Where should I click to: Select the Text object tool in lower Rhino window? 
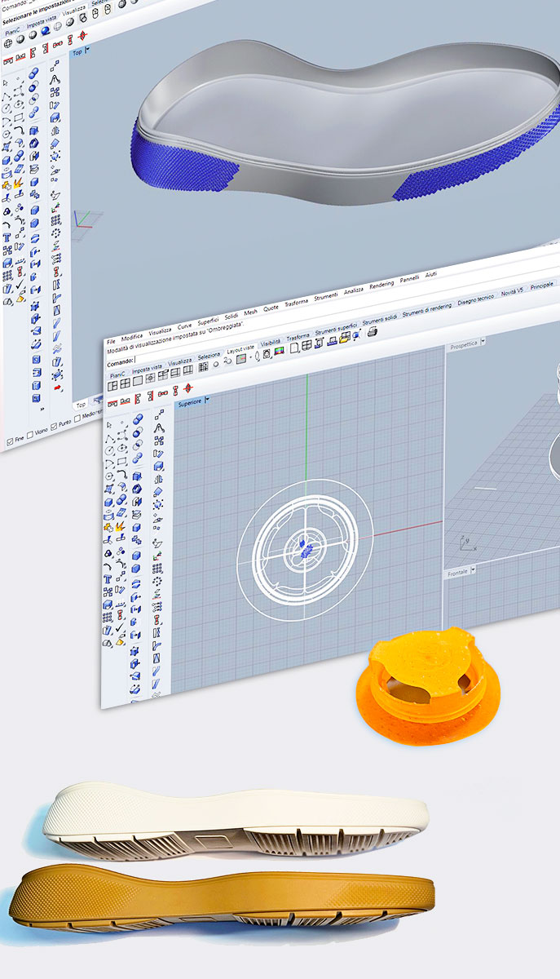coord(108,578)
